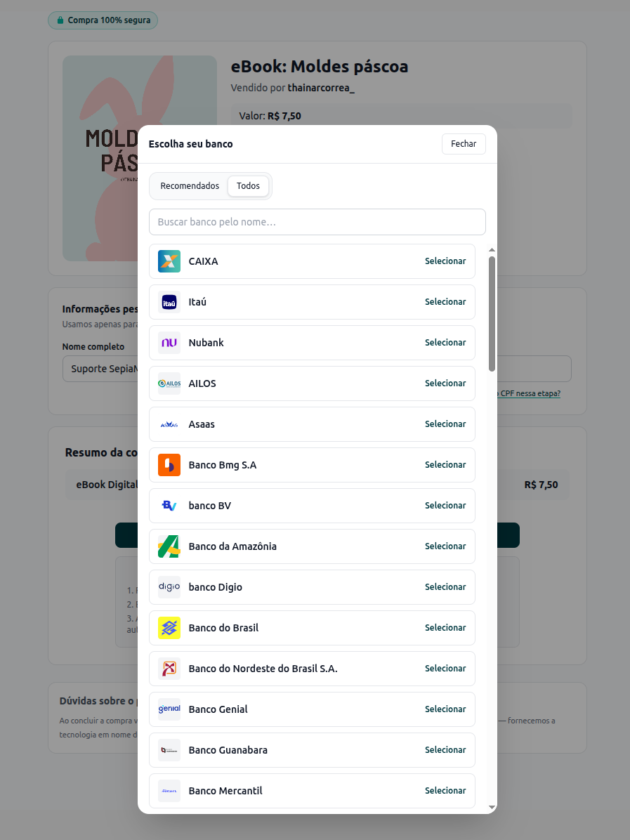Click the banco BV logo icon

pos(169,506)
